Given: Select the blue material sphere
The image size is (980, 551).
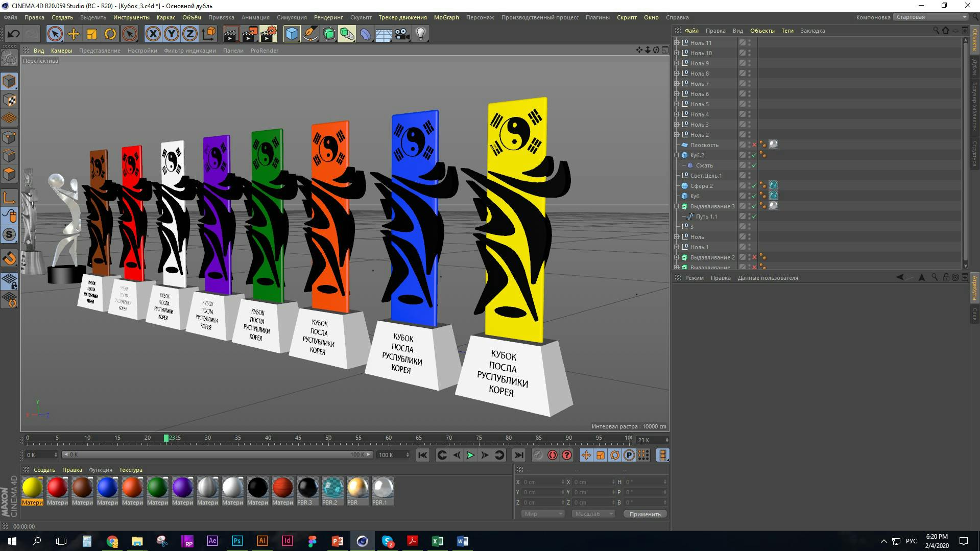Looking at the screenshot, I should 107,488.
